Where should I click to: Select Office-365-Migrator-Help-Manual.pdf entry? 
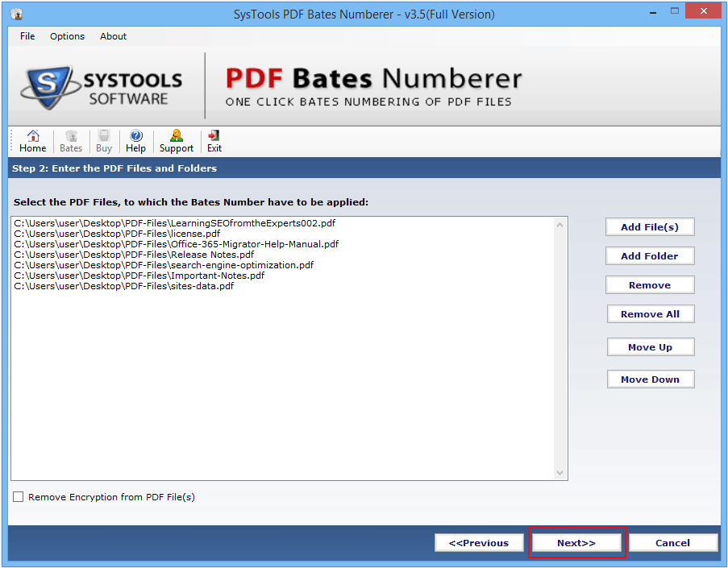pyautogui.click(x=177, y=244)
